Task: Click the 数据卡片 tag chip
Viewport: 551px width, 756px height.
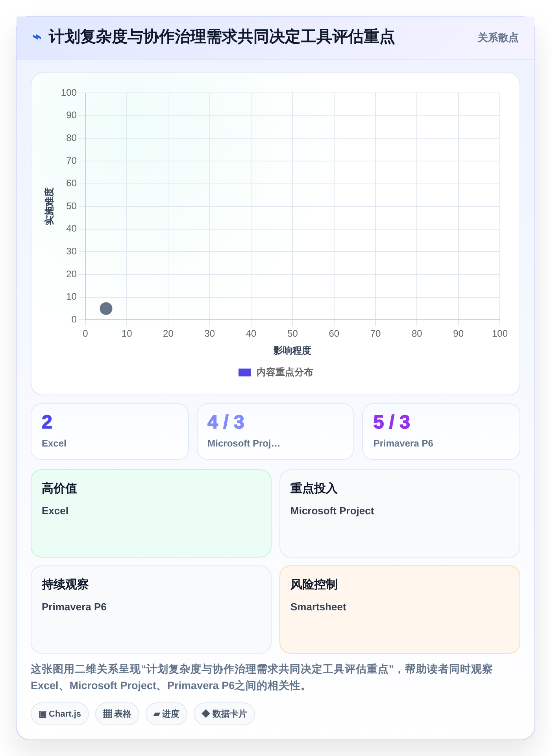Action: pos(224,714)
